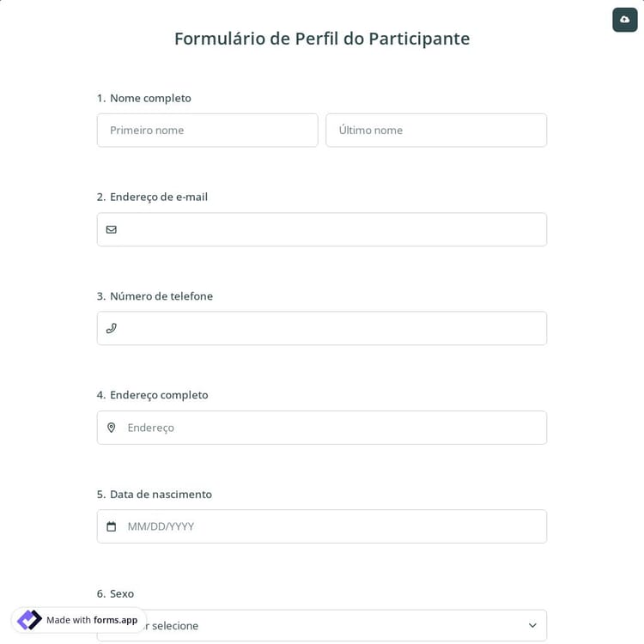
Task: Click the Endereço completo question label
Action: [x=159, y=395]
